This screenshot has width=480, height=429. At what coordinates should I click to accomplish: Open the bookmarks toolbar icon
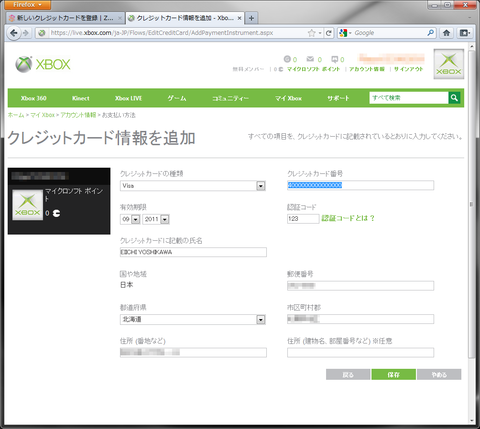point(465,33)
